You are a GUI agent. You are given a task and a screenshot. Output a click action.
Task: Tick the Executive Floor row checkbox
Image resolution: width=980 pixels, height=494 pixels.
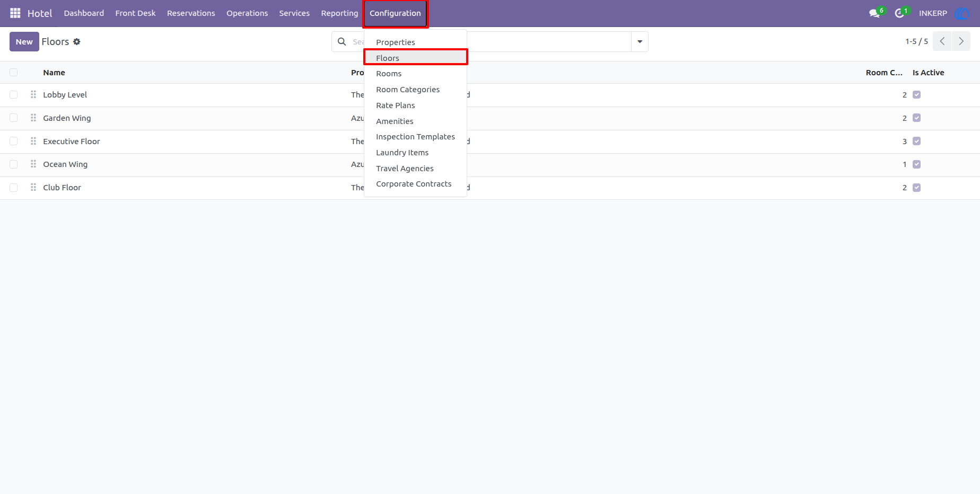[14, 141]
